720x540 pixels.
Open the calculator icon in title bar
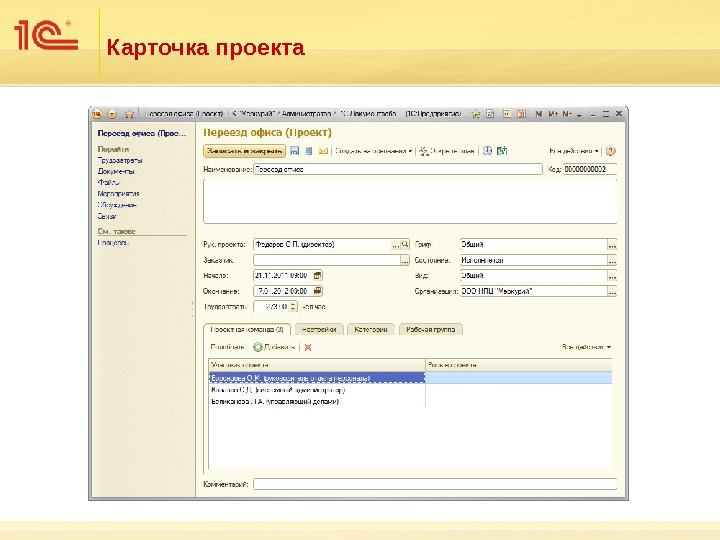click(506, 113)
